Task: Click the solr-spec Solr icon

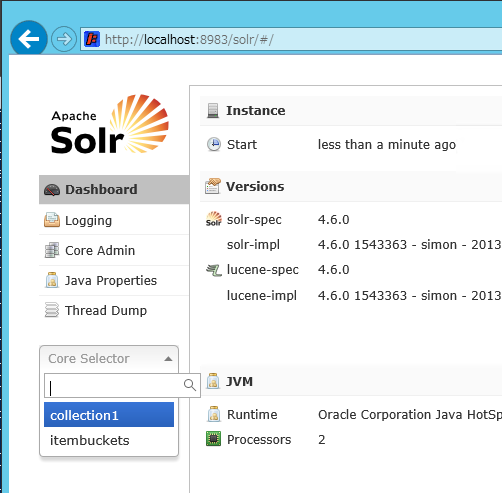Action: [x=213, y=219]
